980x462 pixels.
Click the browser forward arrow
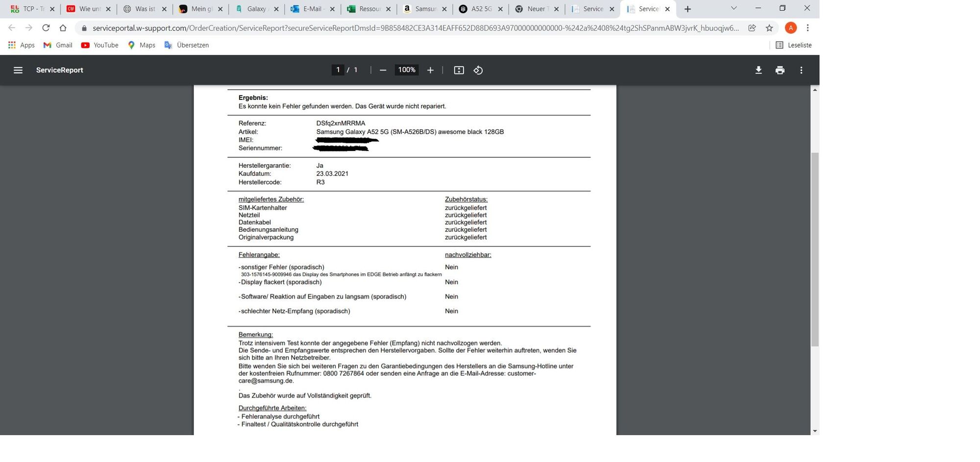click(28, 28)
